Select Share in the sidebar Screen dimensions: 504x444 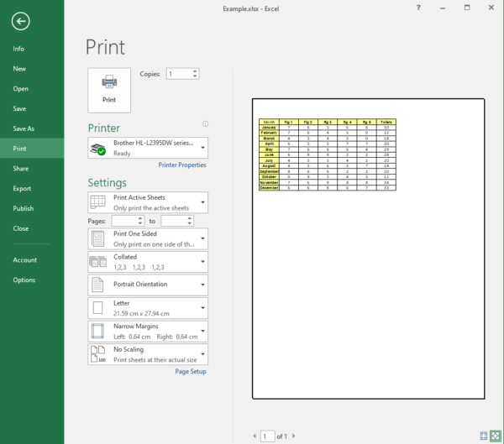tap(20, 169)
